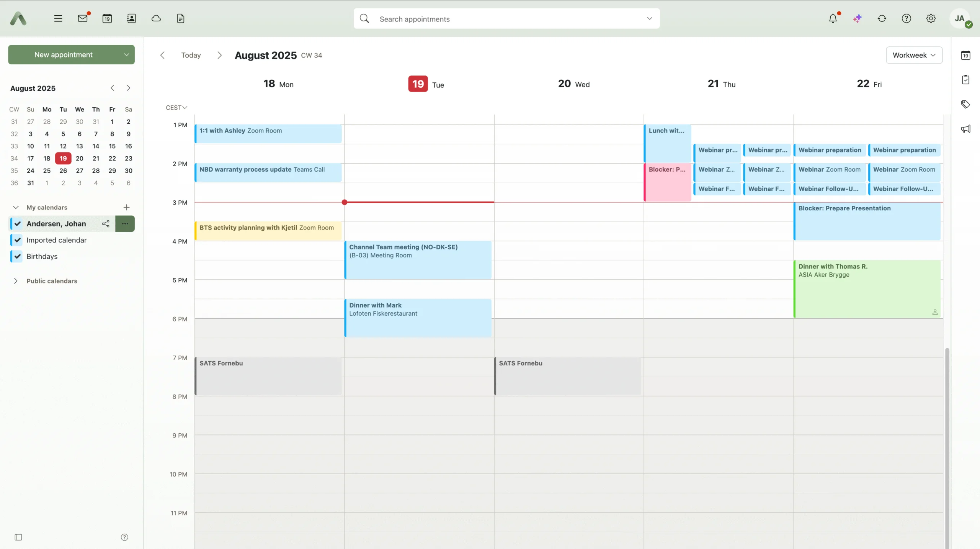Click the New appointment button
This screenshot has width=980, height=549.
[63, 55]
